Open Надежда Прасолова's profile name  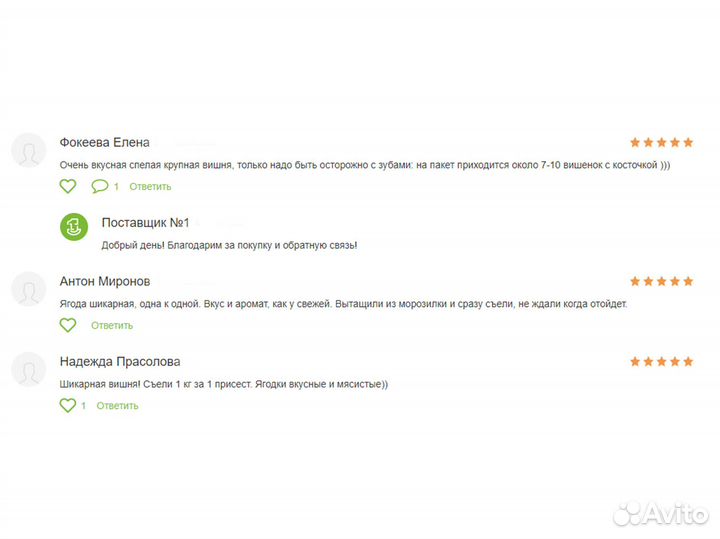120,362
